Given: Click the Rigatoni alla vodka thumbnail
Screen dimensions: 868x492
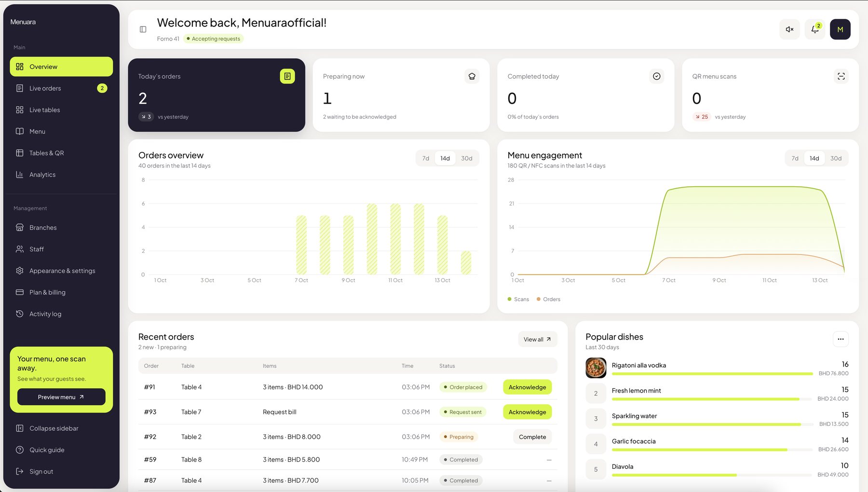Looking at the screenshot, I should click(596, 368).
